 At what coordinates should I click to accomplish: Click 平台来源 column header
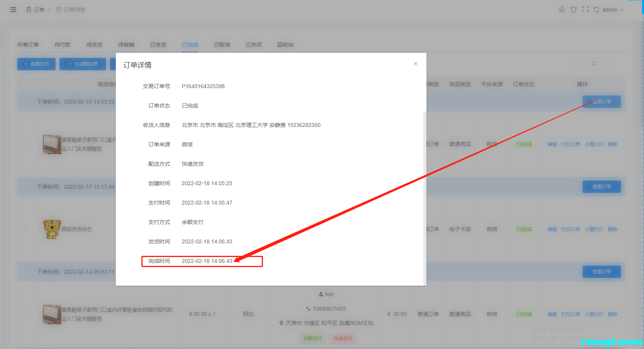492,84
